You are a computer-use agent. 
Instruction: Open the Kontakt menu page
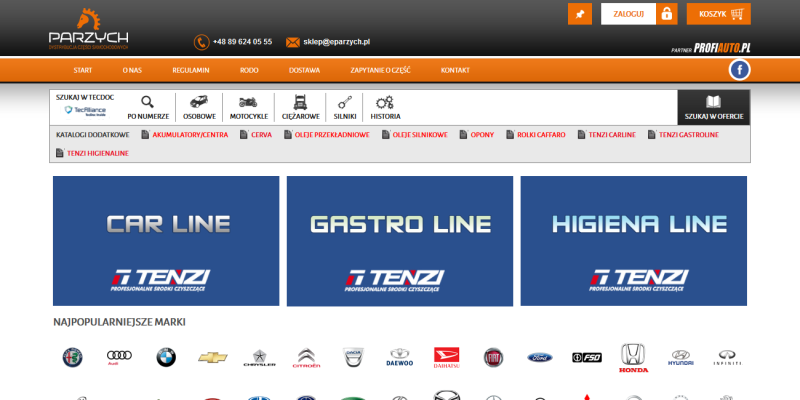pyautogui.click(x=455, y=70)
